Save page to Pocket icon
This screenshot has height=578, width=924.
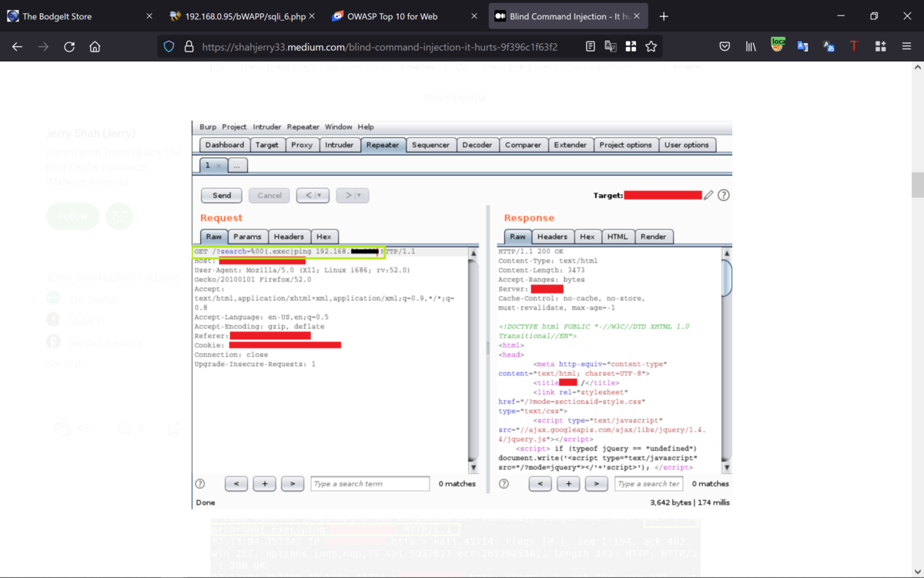725,47
